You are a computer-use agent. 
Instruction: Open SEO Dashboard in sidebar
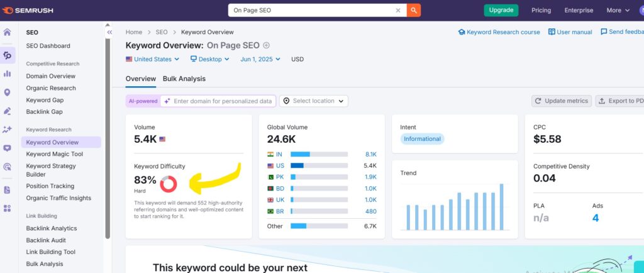click(x=48, y=46)
